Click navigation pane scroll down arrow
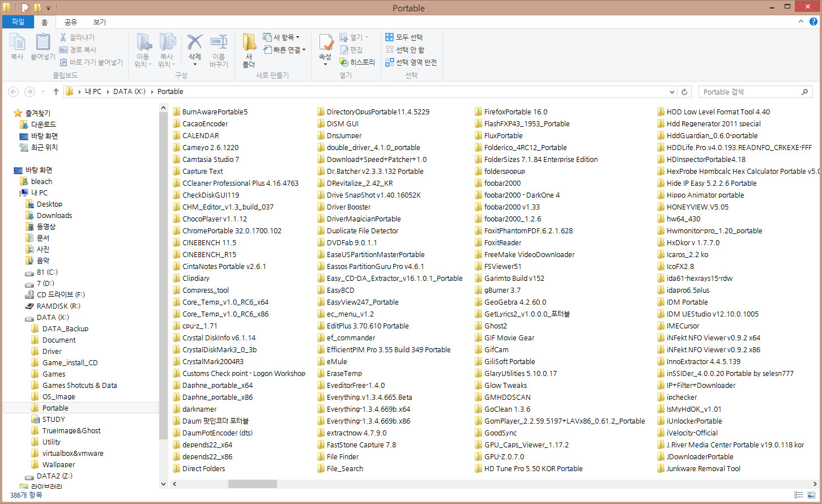 (164, 484)
